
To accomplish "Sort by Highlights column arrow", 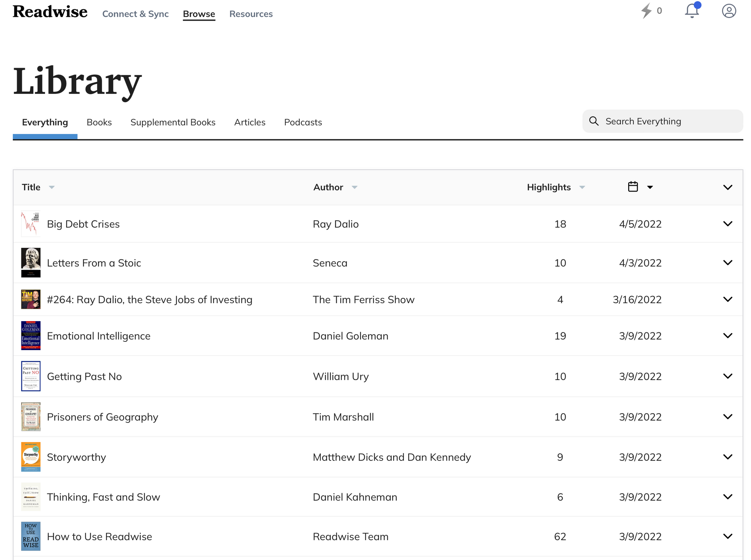I will (x=582, y=187).
